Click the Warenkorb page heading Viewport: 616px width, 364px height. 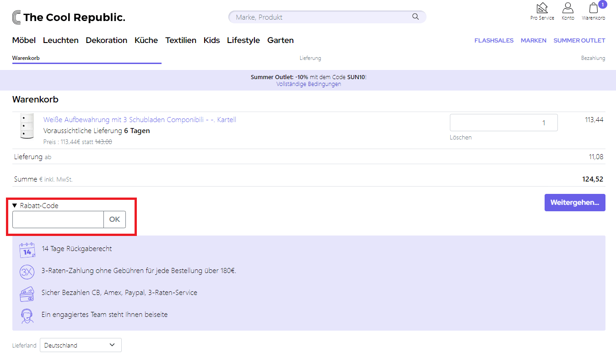35,100
